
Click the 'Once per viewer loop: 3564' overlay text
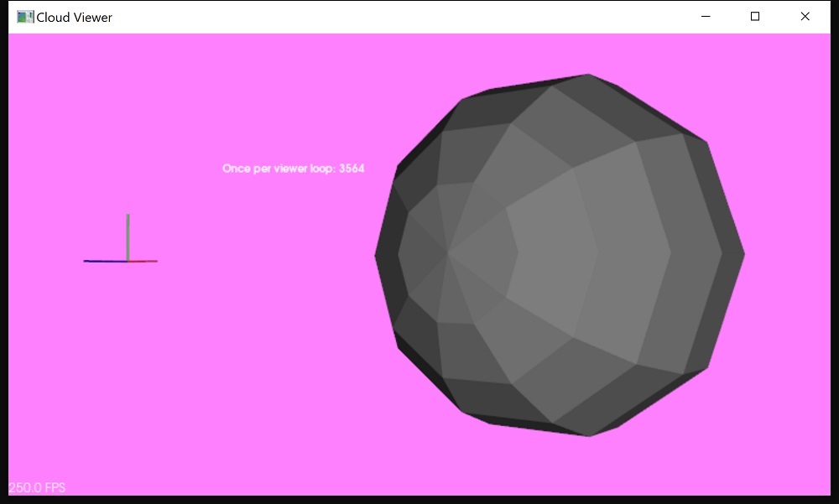pos(293,169)
